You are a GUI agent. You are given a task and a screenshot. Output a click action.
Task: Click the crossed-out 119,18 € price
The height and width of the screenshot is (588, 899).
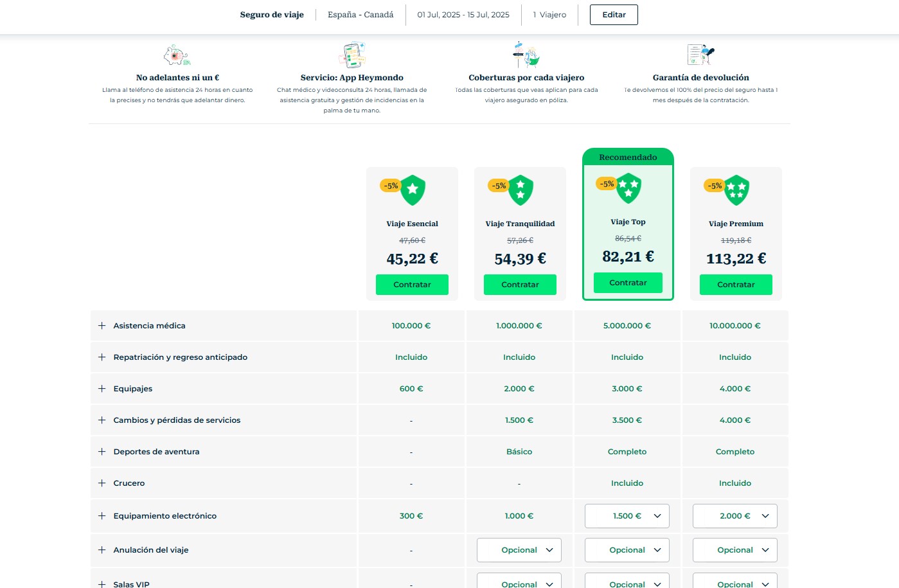[736, 240]
